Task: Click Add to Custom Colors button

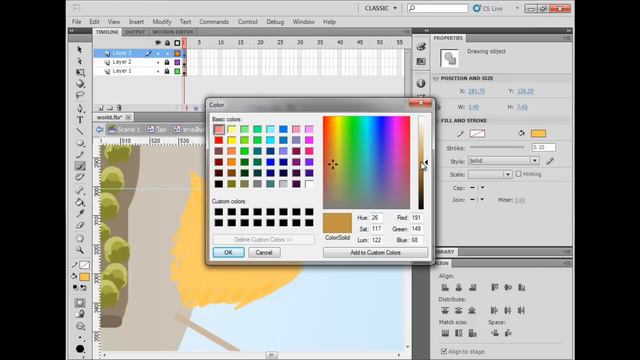Action: click(376, 253)
